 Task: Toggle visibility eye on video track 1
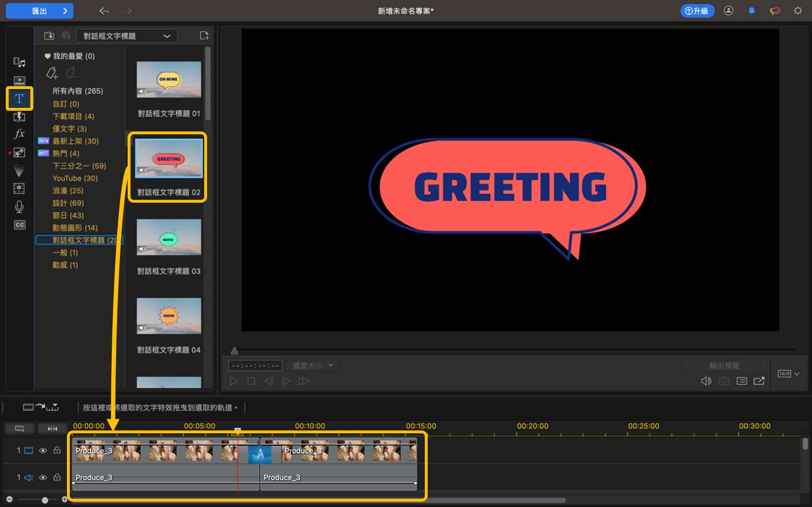coord(43,451)
